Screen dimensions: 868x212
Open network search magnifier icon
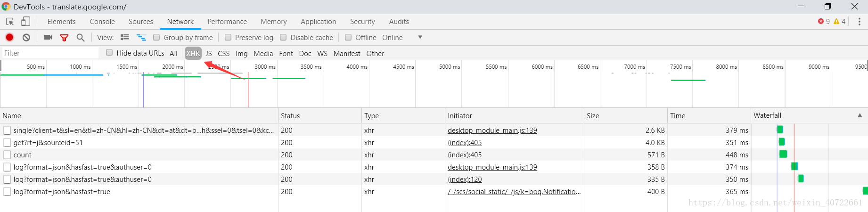[x=81, y=38]
